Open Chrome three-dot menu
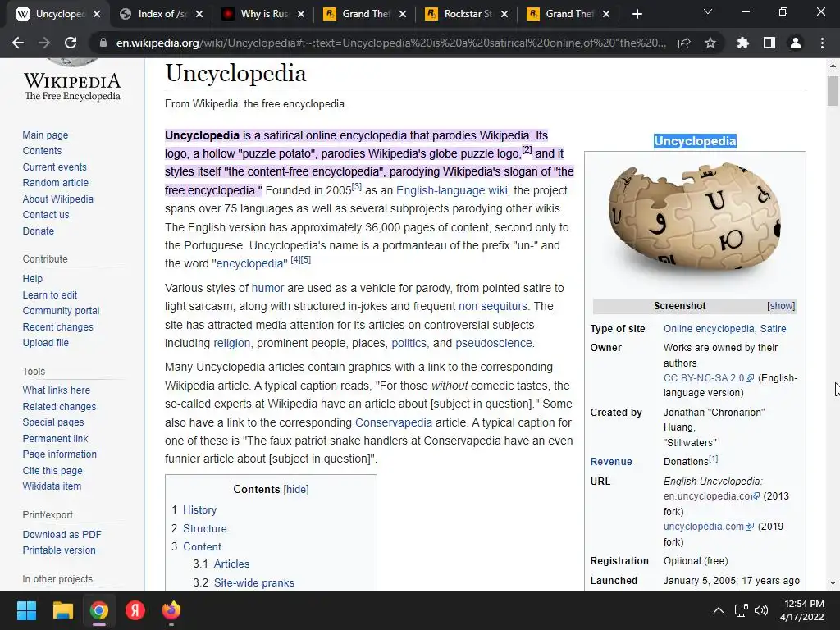This screenshot has width=840, height=630. pyautogui.click(x=822, y=43)
